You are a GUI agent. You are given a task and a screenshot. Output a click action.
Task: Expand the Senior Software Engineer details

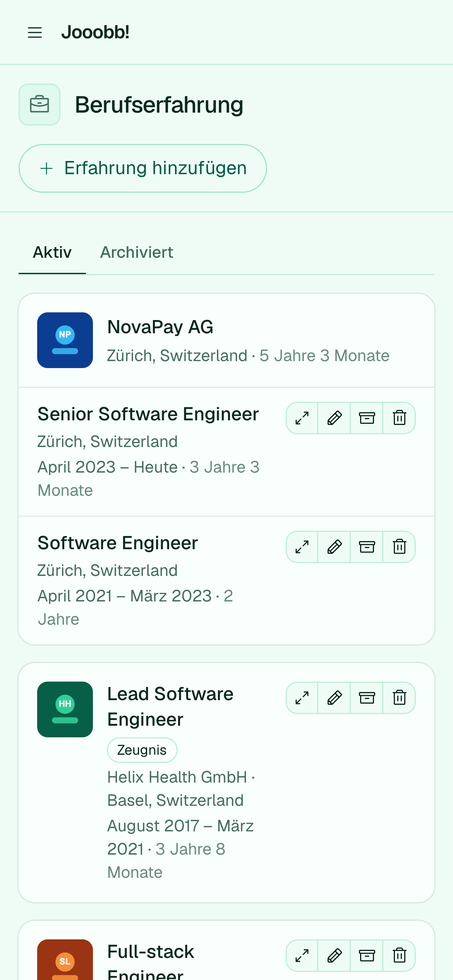pos(302,418)
